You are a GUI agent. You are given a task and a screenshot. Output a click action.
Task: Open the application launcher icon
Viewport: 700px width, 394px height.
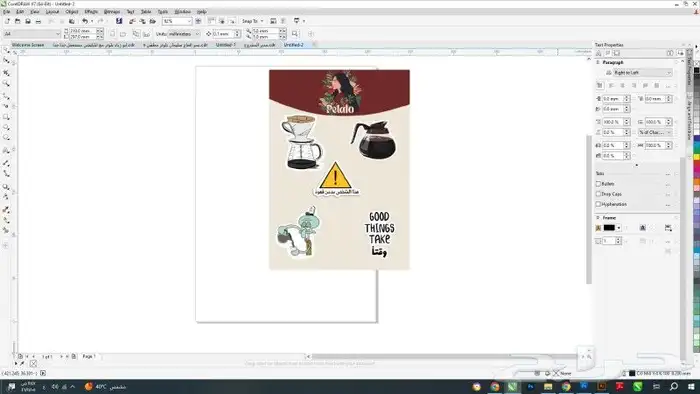coord(297,21)
